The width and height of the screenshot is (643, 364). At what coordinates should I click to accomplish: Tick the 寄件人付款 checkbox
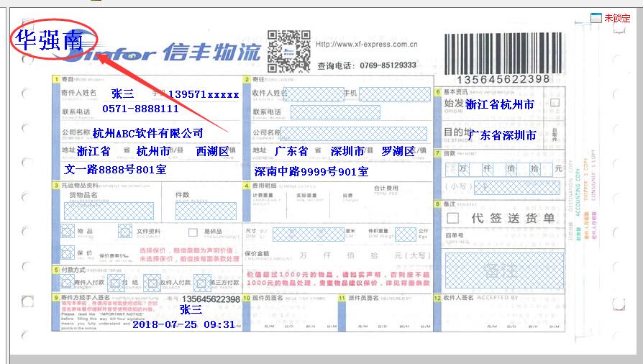(68, 282)
